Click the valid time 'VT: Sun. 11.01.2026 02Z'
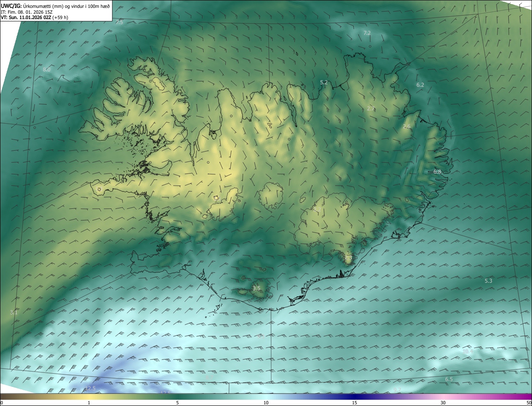Image resolution: width=532 pixels, height=406 pixels. [26, 17]
